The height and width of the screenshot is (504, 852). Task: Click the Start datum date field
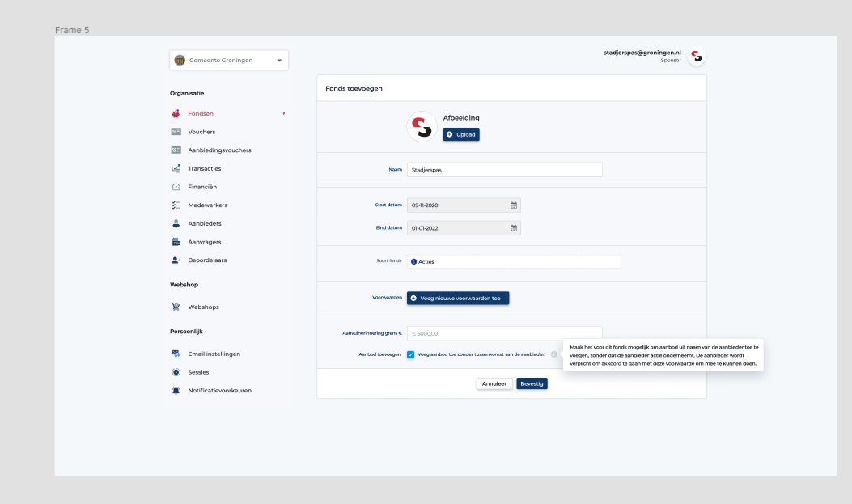pos(464,205)
